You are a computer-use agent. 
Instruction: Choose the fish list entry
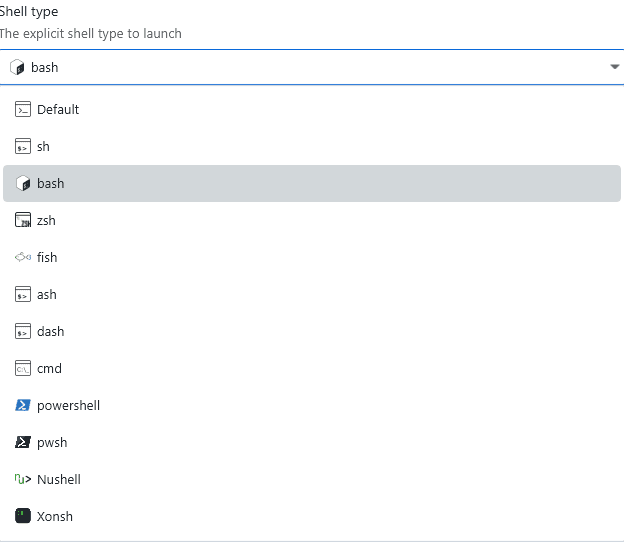[47, 257]
